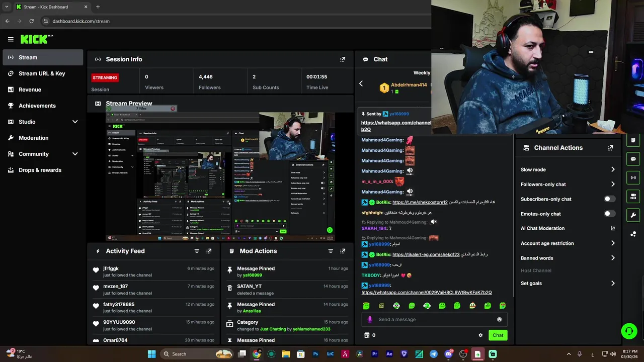Toggle Channel Actions widget in right icon strip
The width and height of the screenshot is (644, 362).
pos(633,196)
